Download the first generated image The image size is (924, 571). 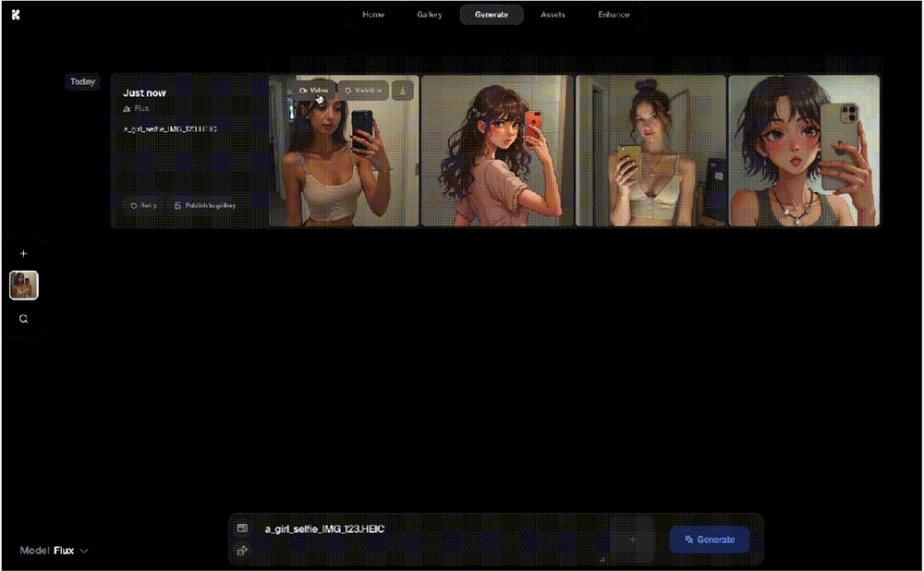point(403,91)
